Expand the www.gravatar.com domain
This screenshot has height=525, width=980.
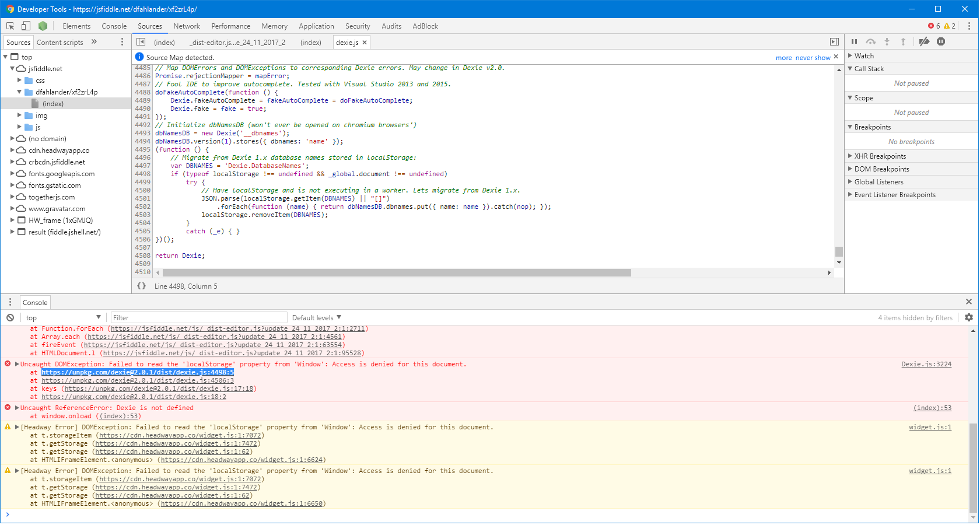coord(12,208)
